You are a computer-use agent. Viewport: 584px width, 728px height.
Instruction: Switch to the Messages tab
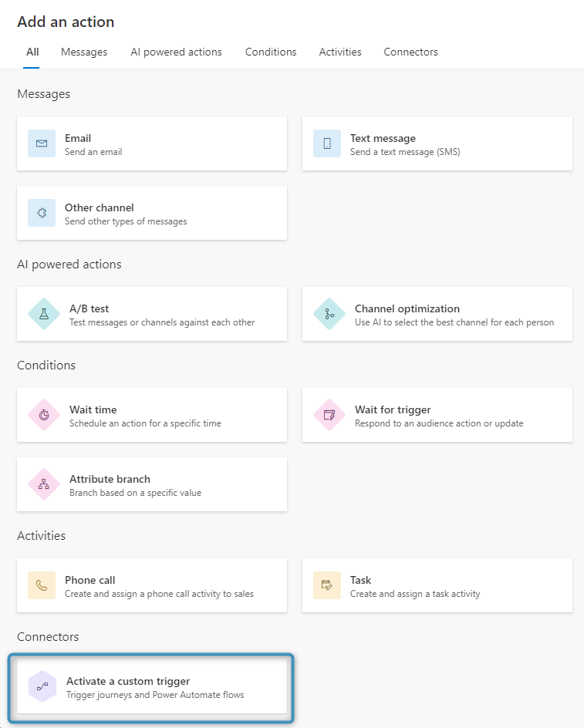click(x=84, y=52)
